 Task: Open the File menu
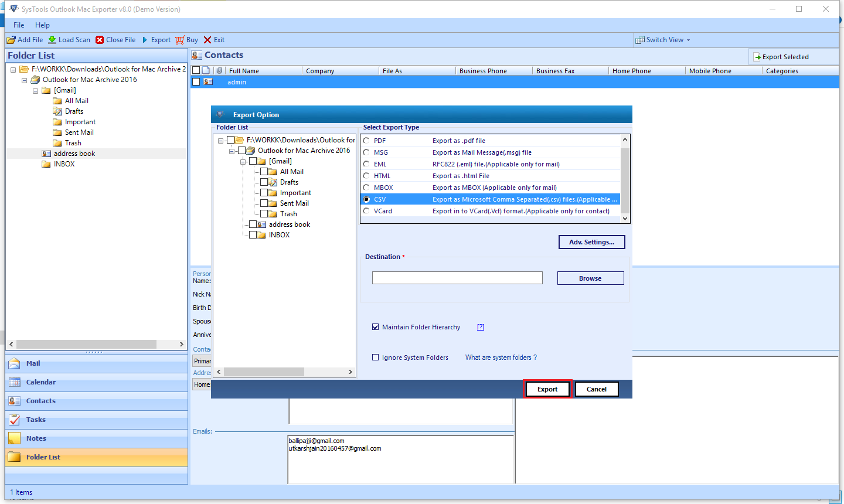coord(19,25)
